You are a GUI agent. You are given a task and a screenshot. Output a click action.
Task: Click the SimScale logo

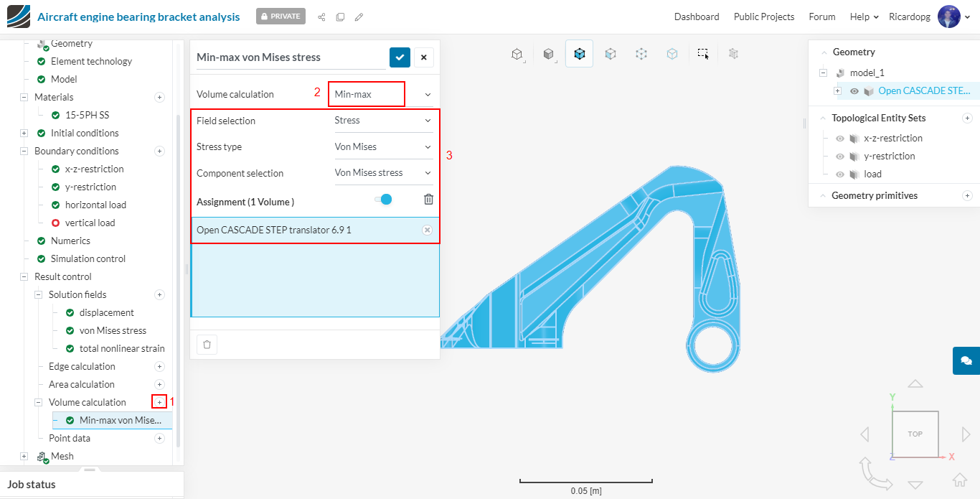tap(18, 17)
